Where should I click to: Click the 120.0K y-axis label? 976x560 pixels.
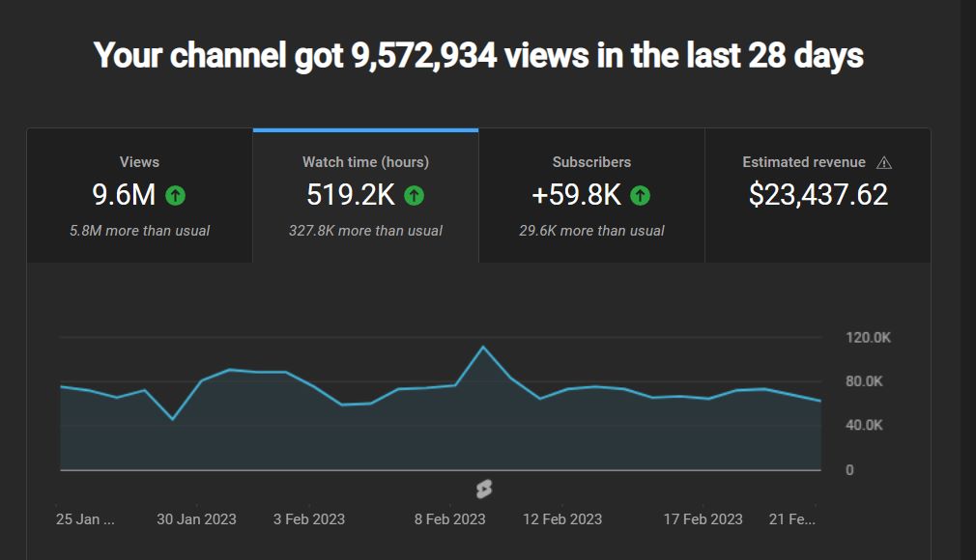point(868,338)
